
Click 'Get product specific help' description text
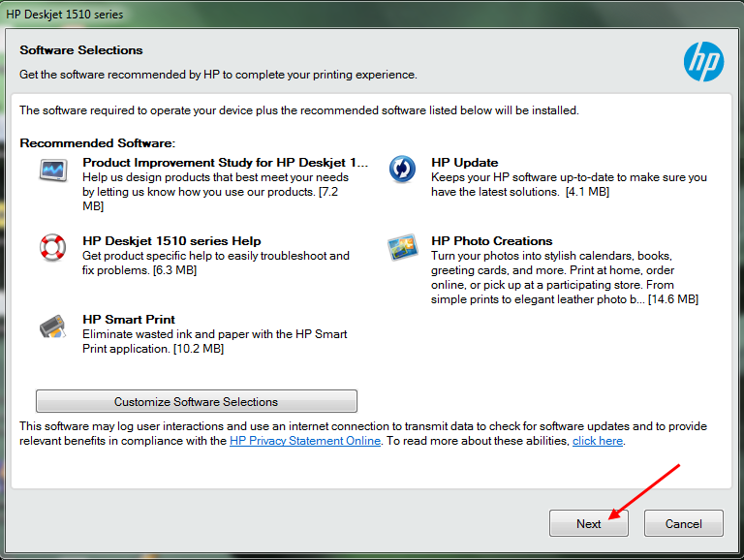pos(216,263)
